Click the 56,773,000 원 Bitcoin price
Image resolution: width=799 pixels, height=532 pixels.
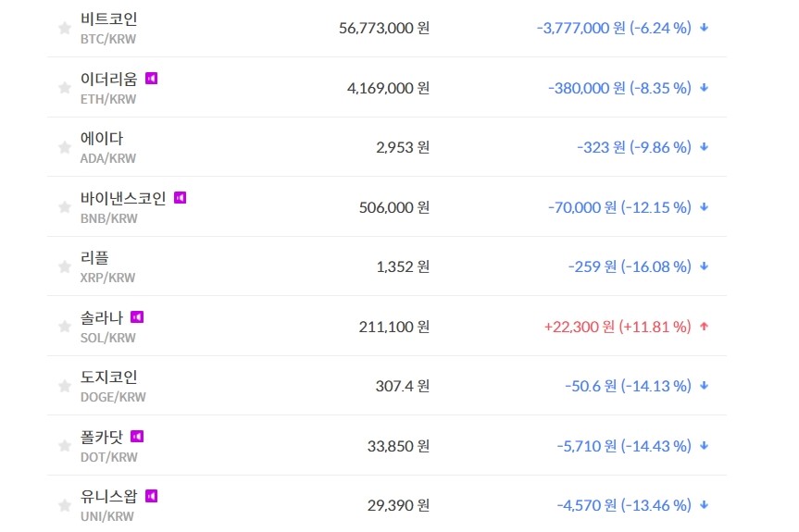[x=384, y=28]
